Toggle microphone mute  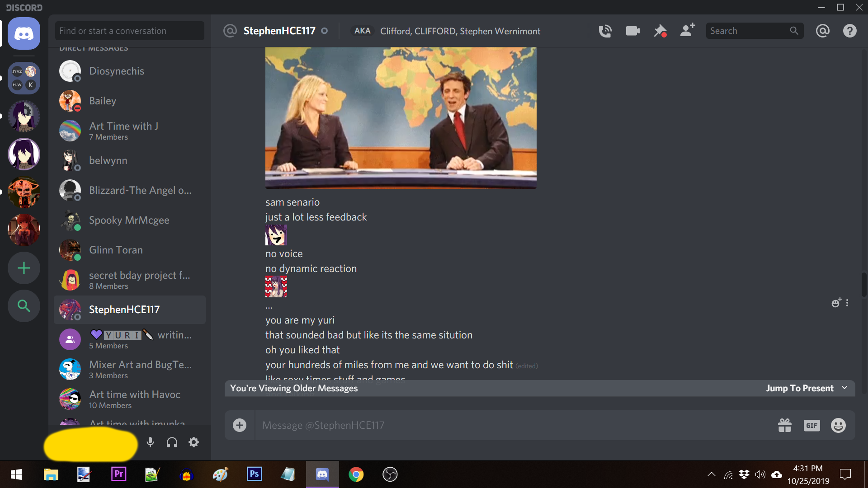(x=151, y=442)
